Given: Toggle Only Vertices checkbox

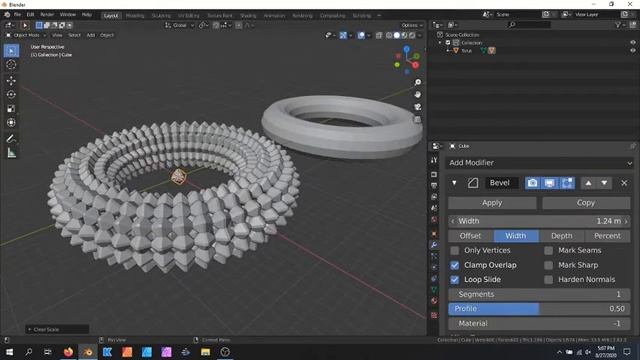Looking at the screenshot, I should [x=454, y=250].
